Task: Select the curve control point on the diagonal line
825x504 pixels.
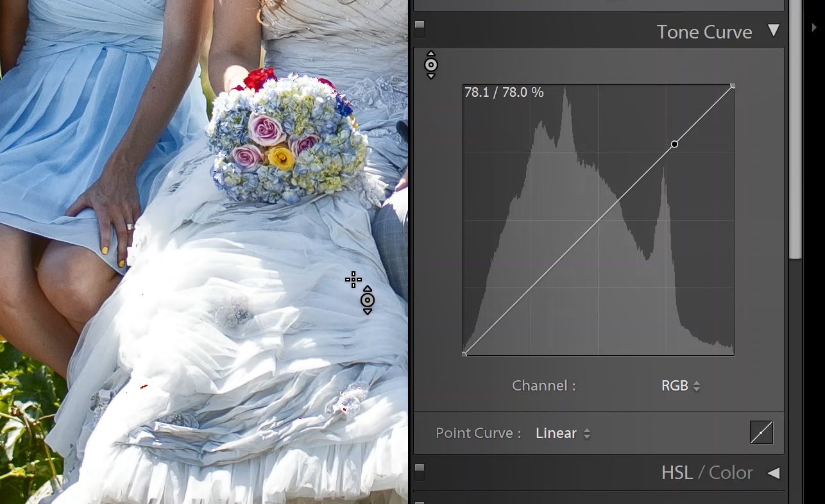Action: [x=674, y=144]
